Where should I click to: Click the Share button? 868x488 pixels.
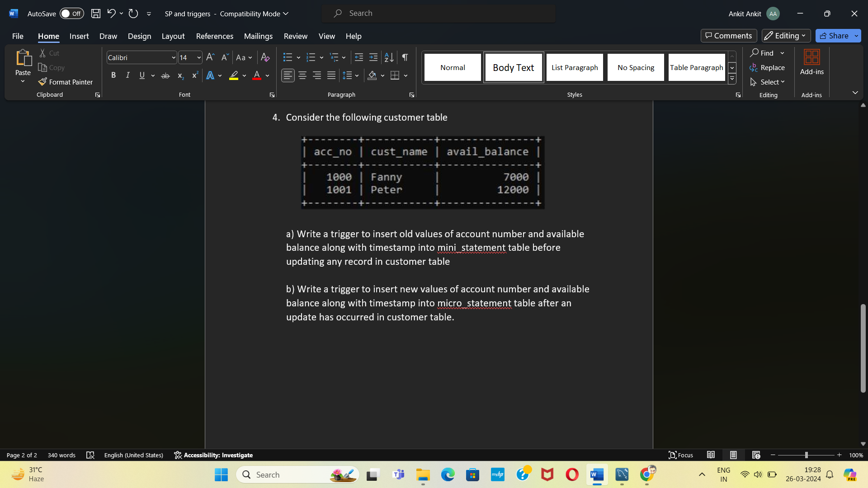[834, 36]
